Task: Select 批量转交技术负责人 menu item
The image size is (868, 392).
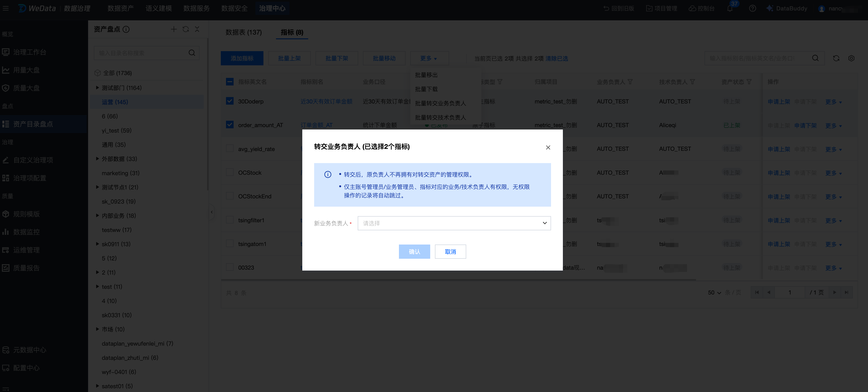Action: 440,117
